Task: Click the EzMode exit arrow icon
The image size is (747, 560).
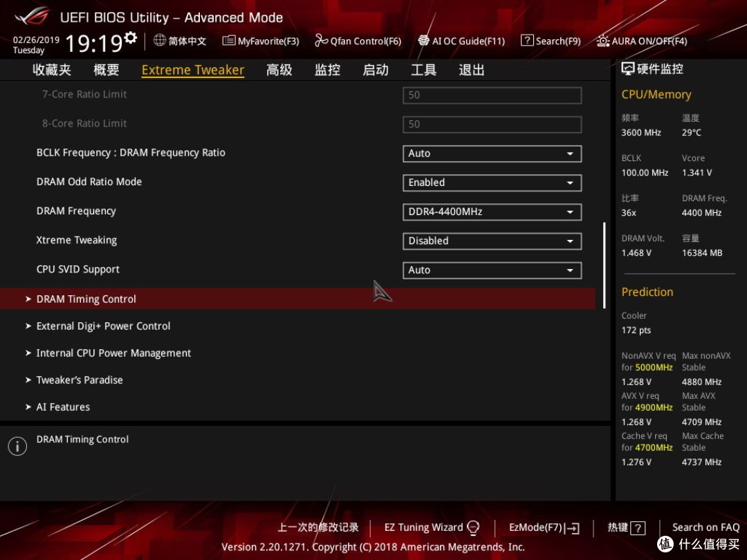Action: point(572,528)
